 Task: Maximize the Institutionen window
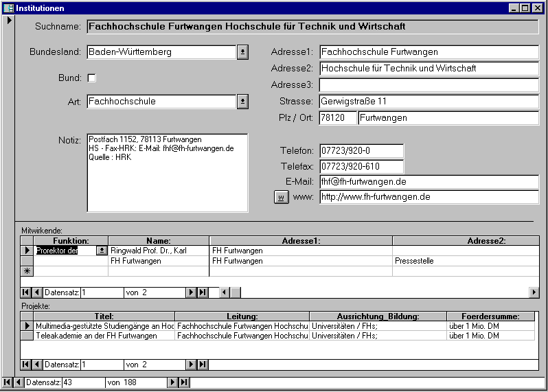525,8
